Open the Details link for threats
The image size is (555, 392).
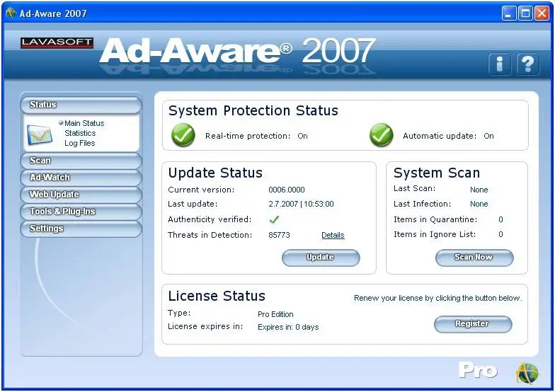(x=333, y=235)
